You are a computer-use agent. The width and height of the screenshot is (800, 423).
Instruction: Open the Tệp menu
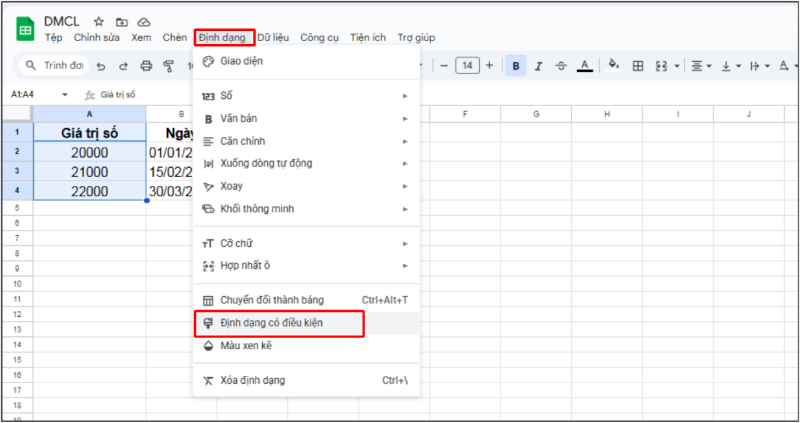point(54,38)
